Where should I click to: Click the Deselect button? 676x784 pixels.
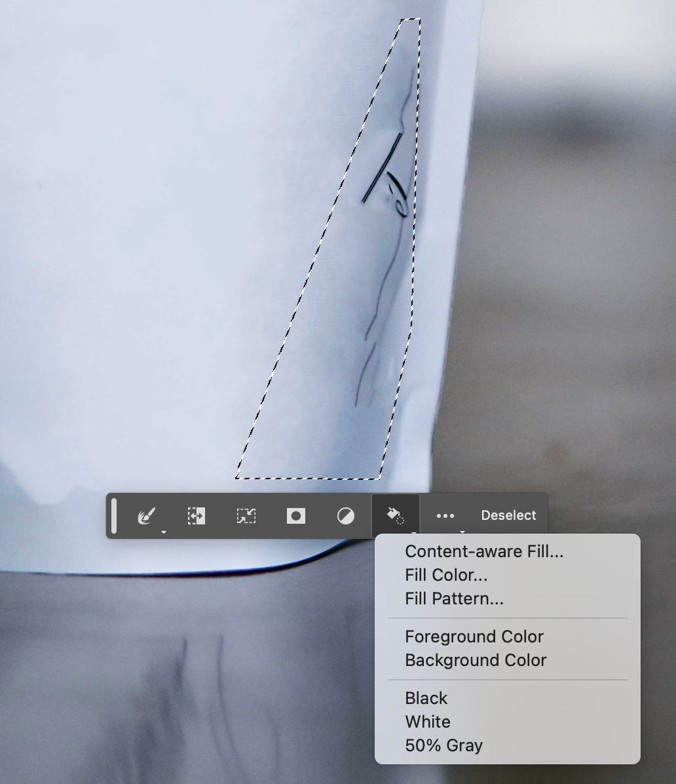(509, 515)
